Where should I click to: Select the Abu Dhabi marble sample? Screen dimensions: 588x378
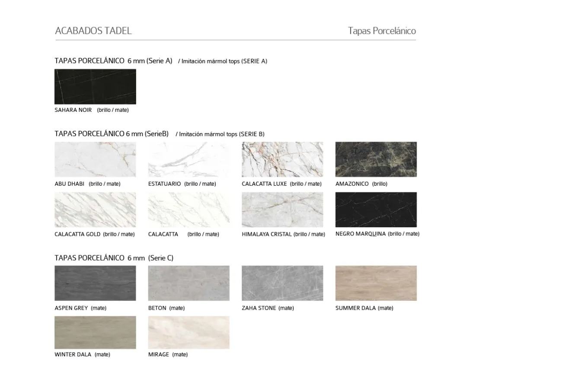[x=95, y=159]
